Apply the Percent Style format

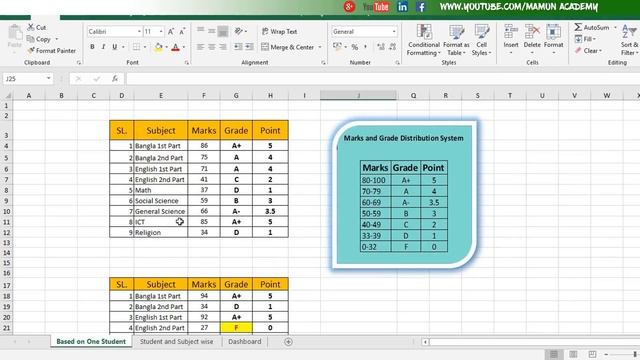click(355, 47)
